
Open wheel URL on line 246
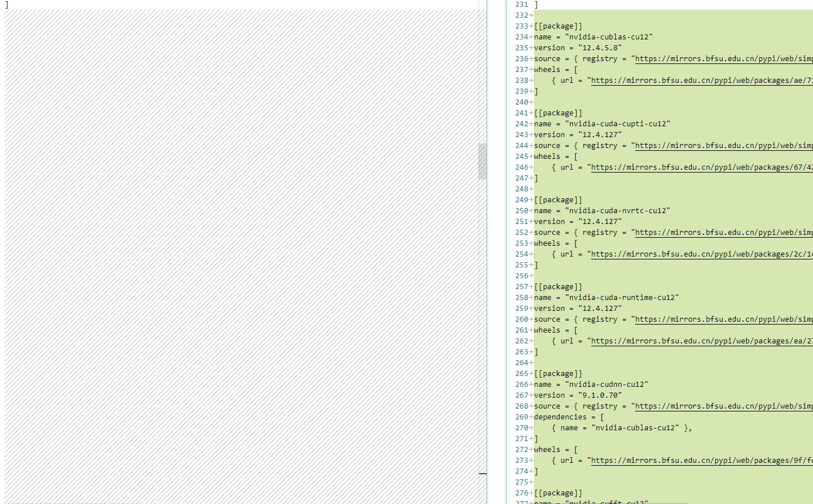point(702,167)
